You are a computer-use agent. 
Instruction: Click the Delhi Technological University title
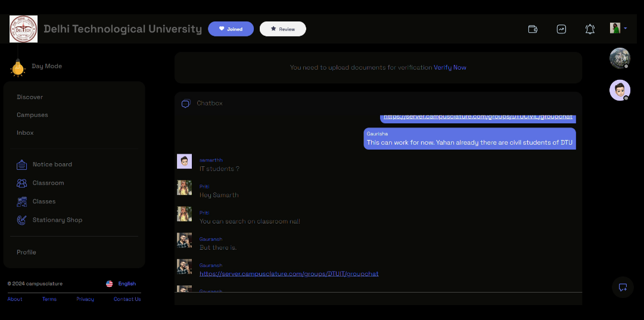(x=123, y=29)
